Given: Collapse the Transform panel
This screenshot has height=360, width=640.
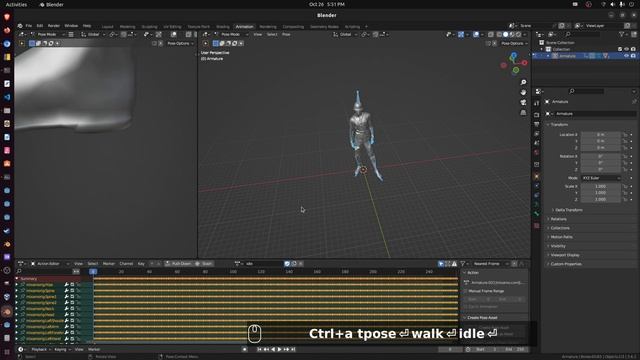Looking at the screenshot, I should click(559, 124).
